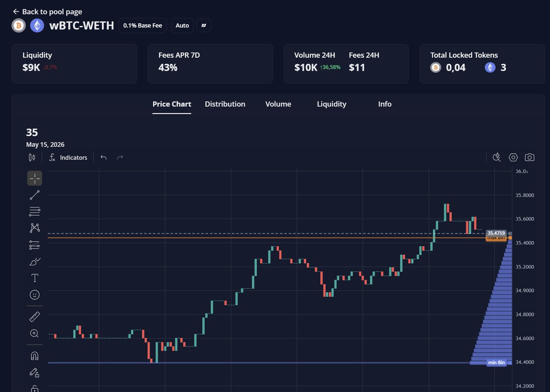Select the trend line drawing tool
Screen dimensions: 550x392
[x=35, y=195]
